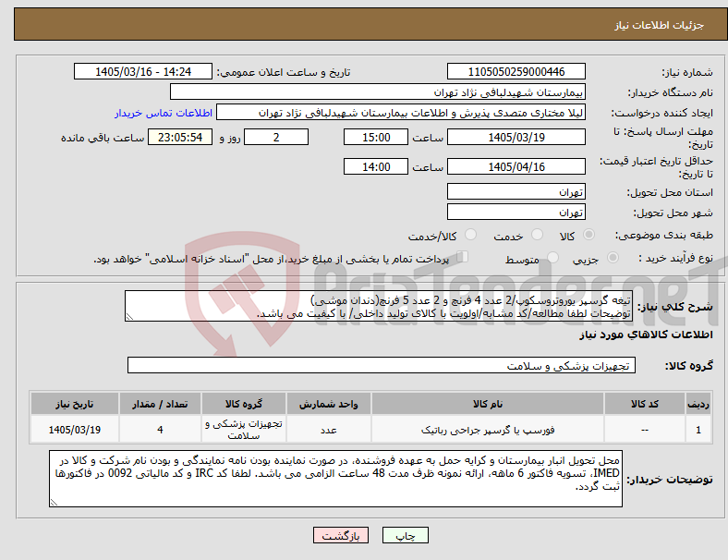The width and height of the screenshot is (728, 560).
Task: Click the resize grip of buyer notes area
Action: [x=54, y=503]
